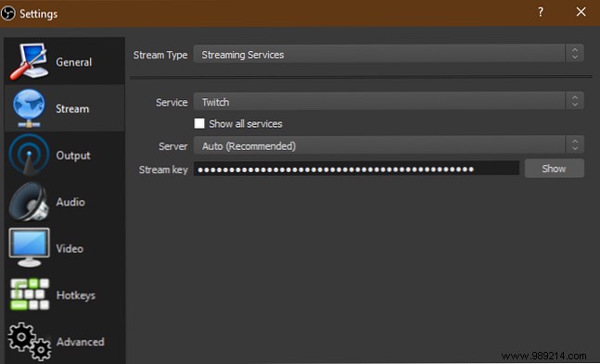This screenshot has width=600, height=364.
Task: Open the Stream Type dropdown
Action: (389, 55)
